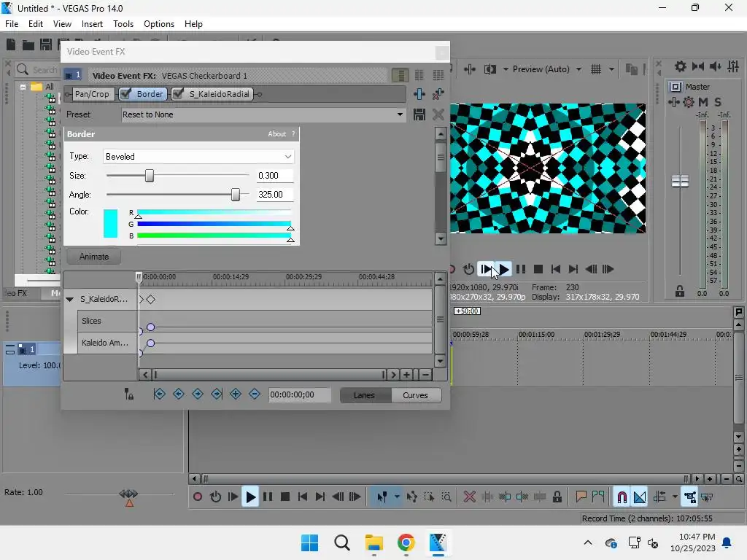Click the Overlays grid icon in preview
Image resolution: width=747 pixels, height=560 pixels.
(596, 69)
